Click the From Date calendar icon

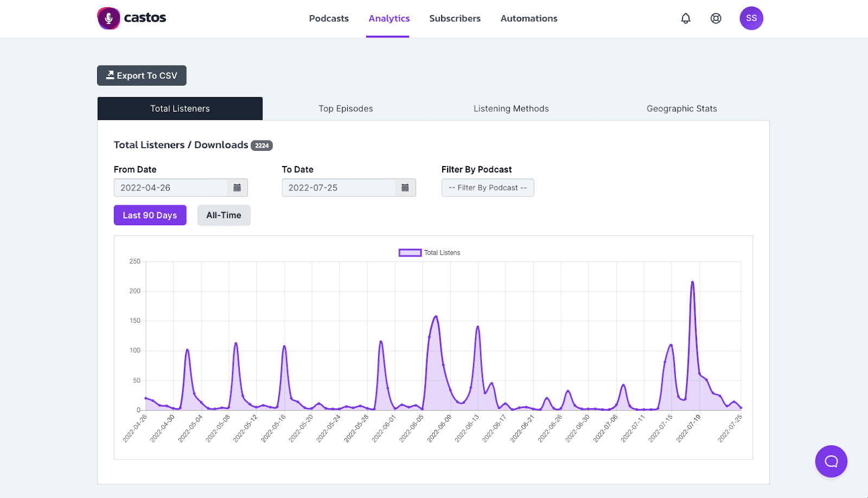pos(237,188)
